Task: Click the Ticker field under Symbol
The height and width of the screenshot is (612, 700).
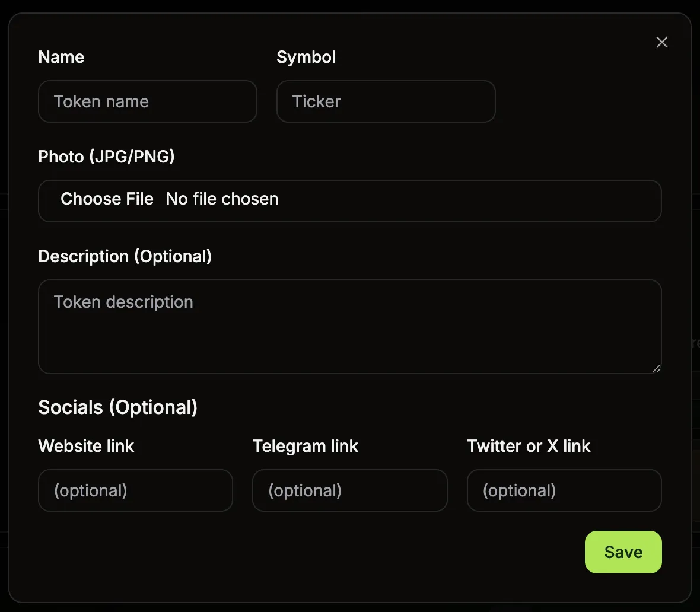Action: click(x=386, y=101)
